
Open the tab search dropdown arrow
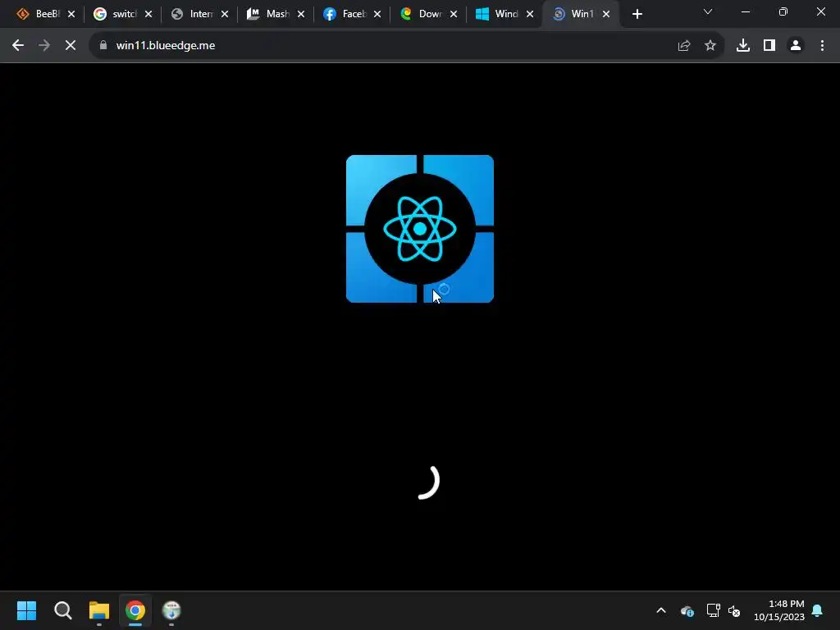tap(708, 11)
